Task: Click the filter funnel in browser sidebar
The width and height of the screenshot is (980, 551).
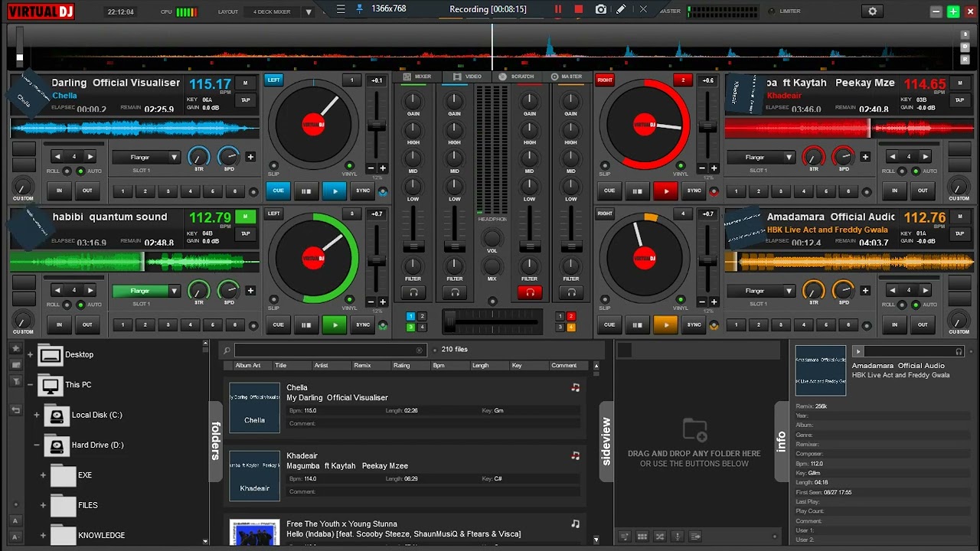Action: [15, 380]
